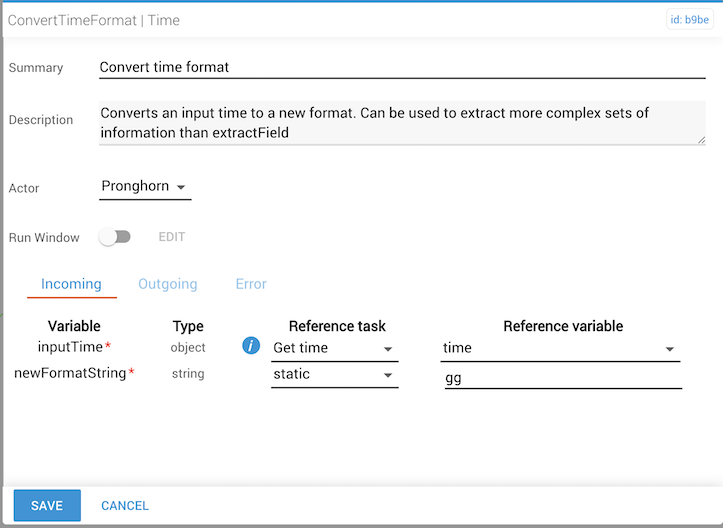Image resolution: width=723 pixels, height=528 pixels.
Task: Switch to the Outgoing tab
Action: (x=167, y=284)
